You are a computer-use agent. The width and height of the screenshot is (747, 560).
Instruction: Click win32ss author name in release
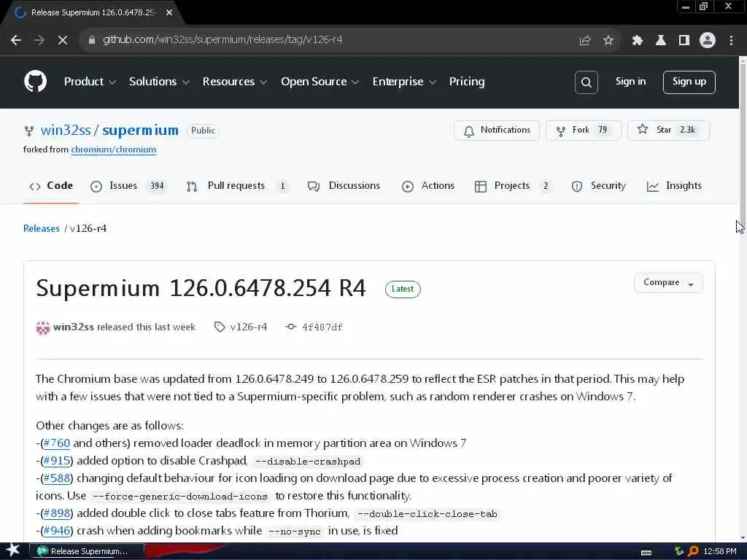[x=74, y=327]
